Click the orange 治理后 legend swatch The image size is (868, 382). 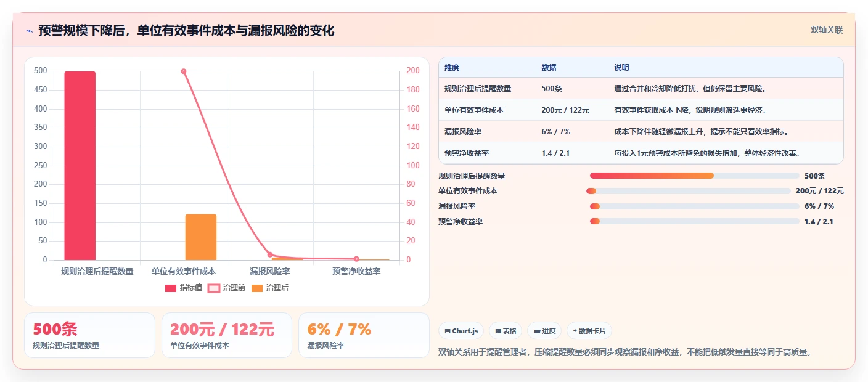(257, 288)
